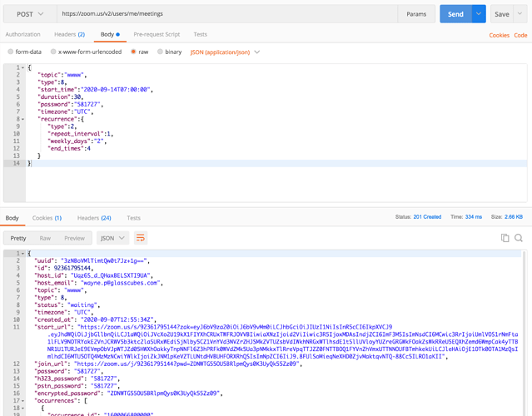Open the Code snippet link
This screenshot has height=416, width=532.
520,35
